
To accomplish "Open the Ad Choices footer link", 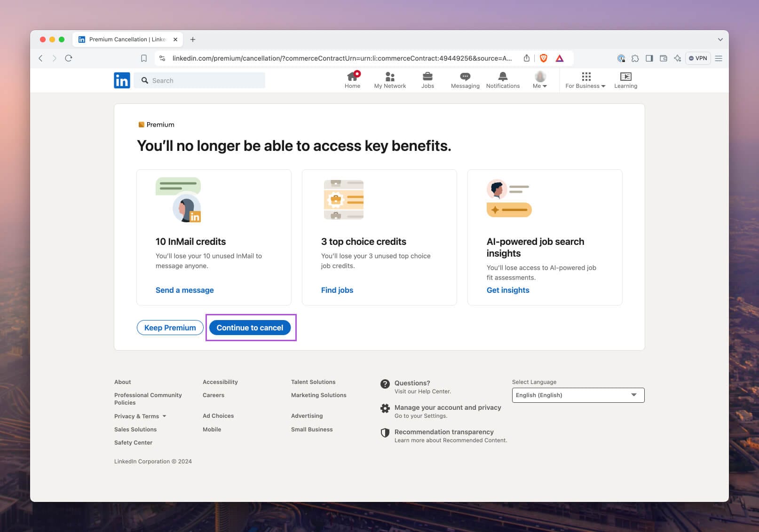I will click(x=218, y=416).
